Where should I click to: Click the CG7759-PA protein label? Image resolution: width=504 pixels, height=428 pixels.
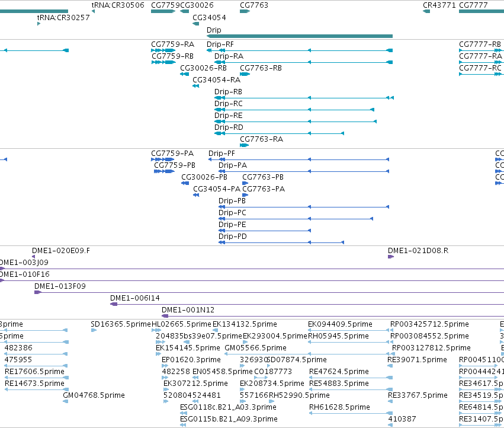pos(172,154)
